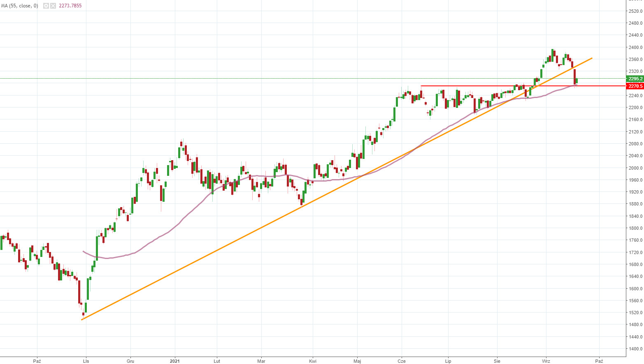
Task: Click the 1800.0 price axis label
Action: tap(635, 228)
